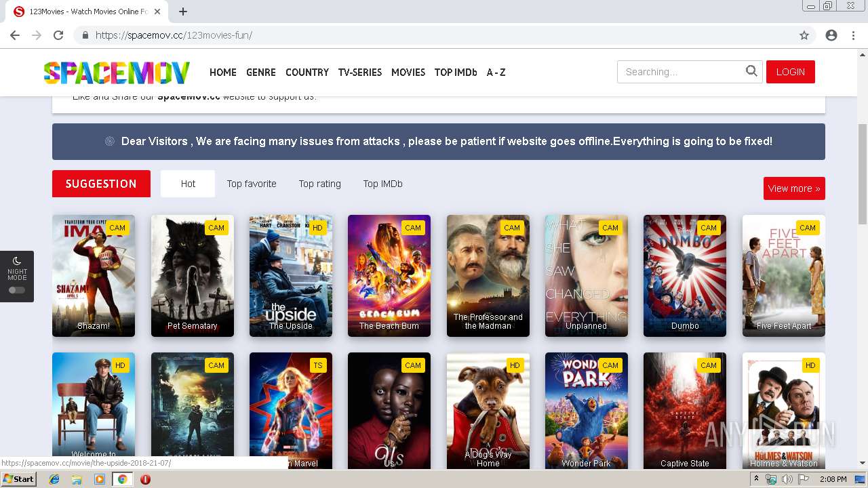Click the volume speaker tray icon
This screenshot has height=488, width=868.
(787, 479)
